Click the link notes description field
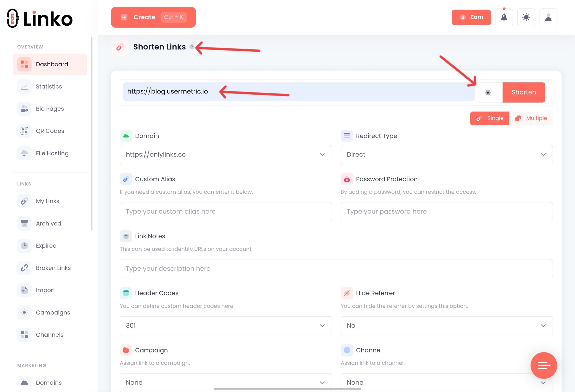This screenshot has height=392, width=575. pyautogui.click(x=336, y=268)
